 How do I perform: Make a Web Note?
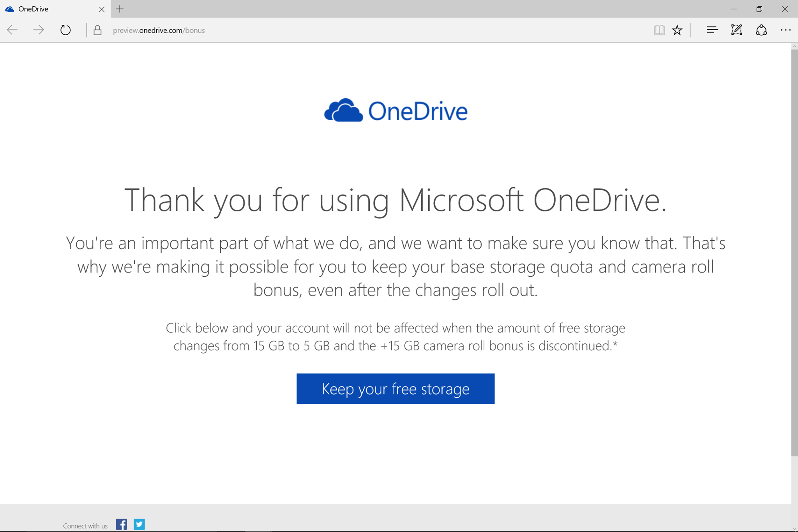736,30
